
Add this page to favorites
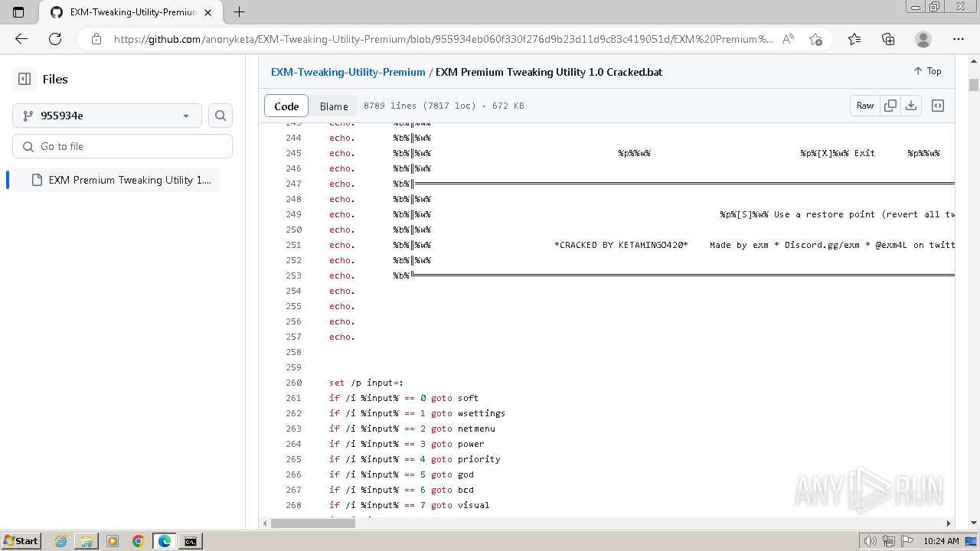[x=815, y=39]
